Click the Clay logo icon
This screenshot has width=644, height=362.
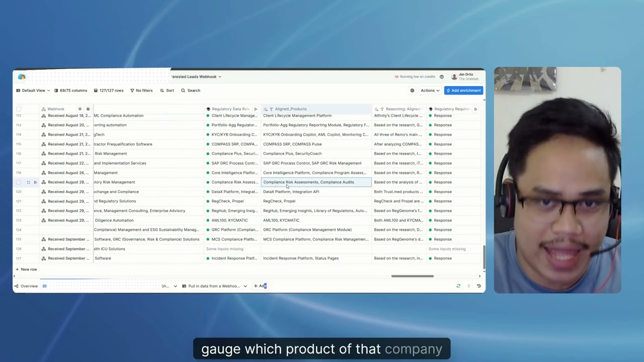click(x=22, y=77)
